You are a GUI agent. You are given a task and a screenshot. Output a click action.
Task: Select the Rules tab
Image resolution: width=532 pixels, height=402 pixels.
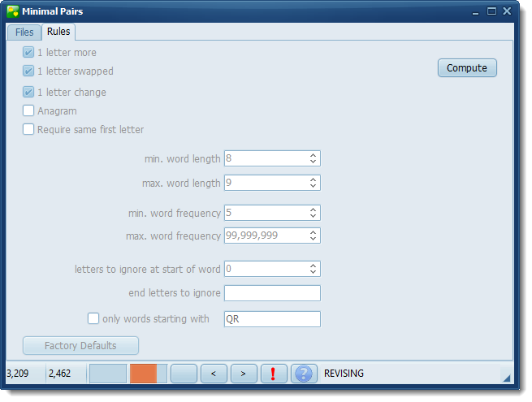click(x=58, y=32)
